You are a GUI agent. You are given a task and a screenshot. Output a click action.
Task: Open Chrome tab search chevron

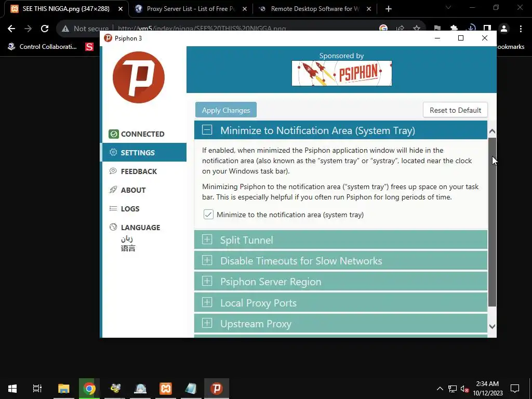[x=448, y=7]
